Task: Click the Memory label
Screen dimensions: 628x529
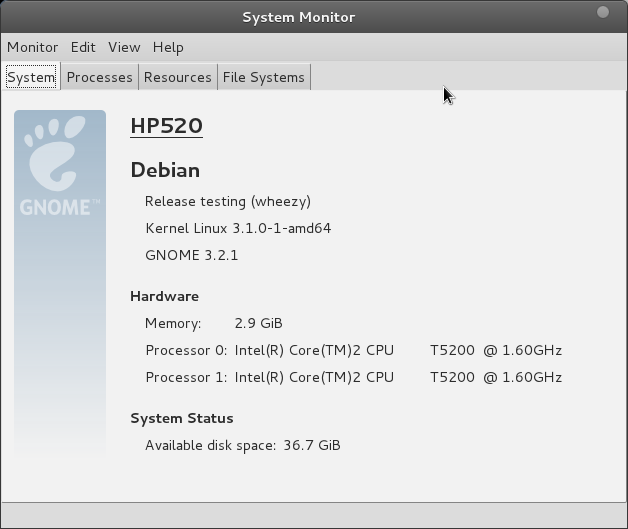Action: tap(173, 323)
